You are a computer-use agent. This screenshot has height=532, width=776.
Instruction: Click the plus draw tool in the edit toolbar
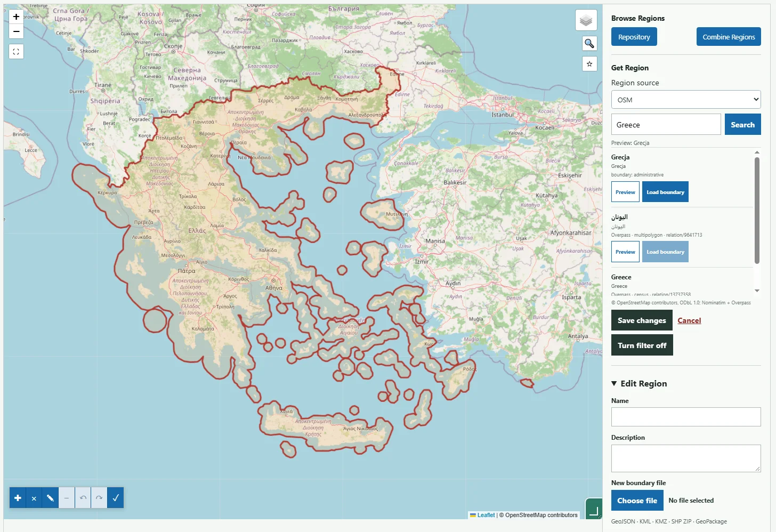18,498
